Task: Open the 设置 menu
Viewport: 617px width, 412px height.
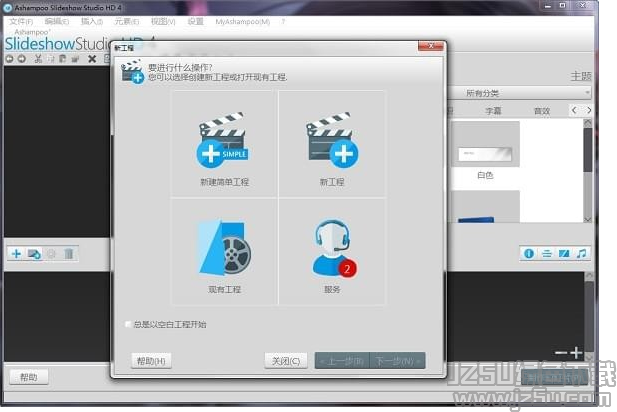Action: coord(196,22)
